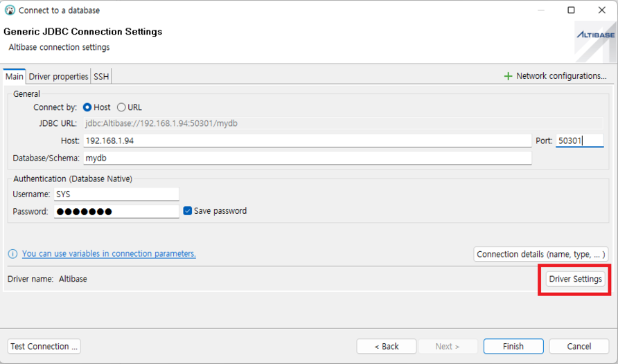Image resolution: width=618 pixels, height=364 pixels.
Task: Click Finish to create the connection
Action: click(513, 346)
